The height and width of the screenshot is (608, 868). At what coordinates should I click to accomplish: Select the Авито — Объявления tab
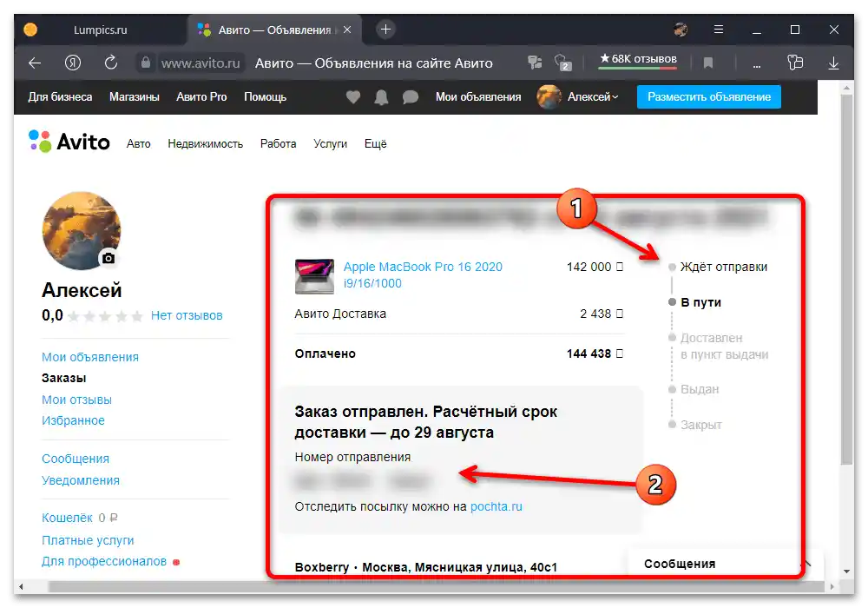[x=274, y=30]
